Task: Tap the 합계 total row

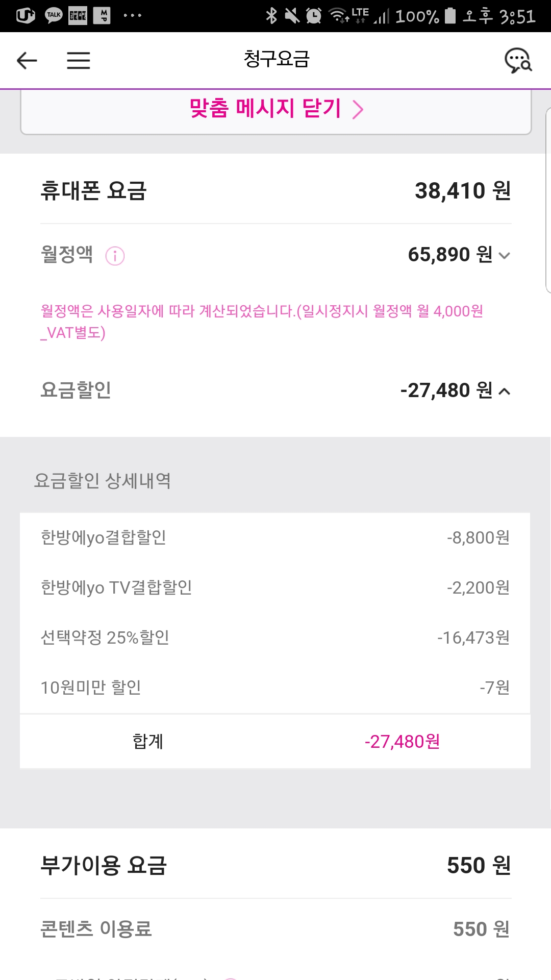Action: tap(275, 742)
